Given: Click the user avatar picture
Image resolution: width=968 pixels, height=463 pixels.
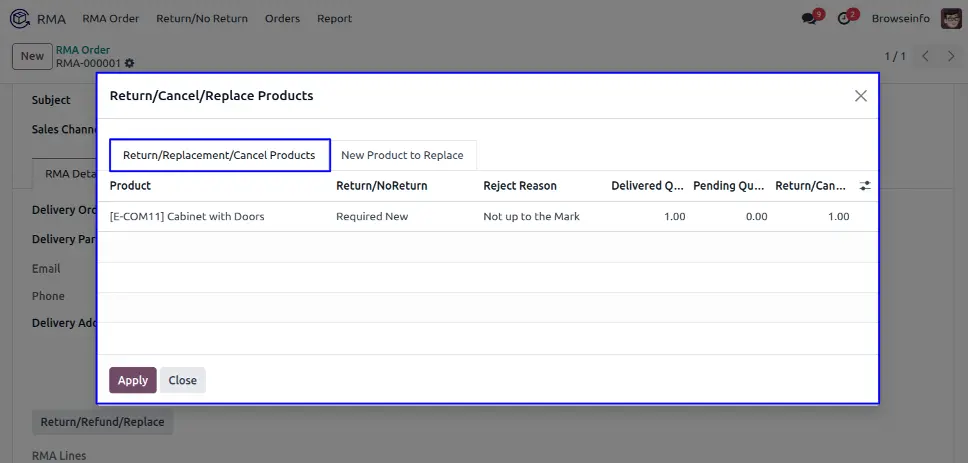Looking at the screenshot, I should point(951,18).
